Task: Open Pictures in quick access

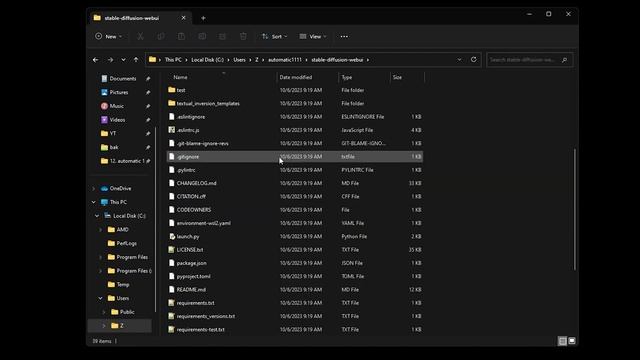Action: (x=118, y=92)
